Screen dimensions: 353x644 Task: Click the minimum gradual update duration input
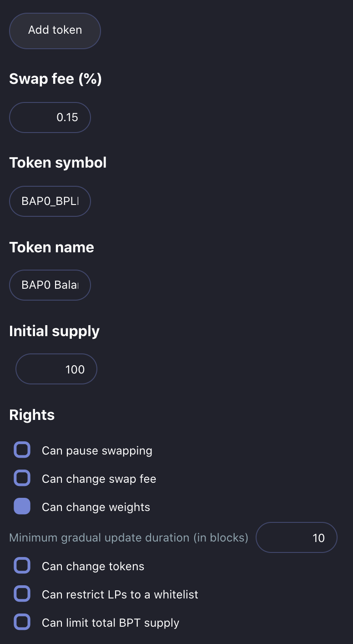point(296,538)
